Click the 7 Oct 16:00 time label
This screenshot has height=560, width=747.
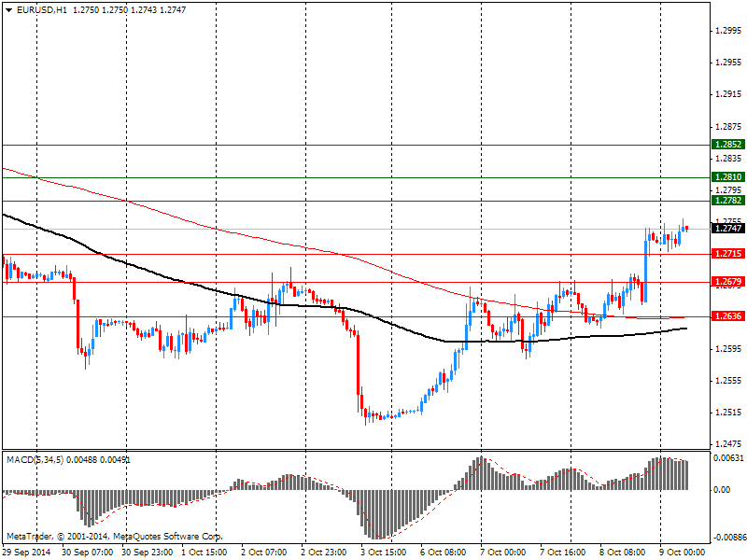563,553
